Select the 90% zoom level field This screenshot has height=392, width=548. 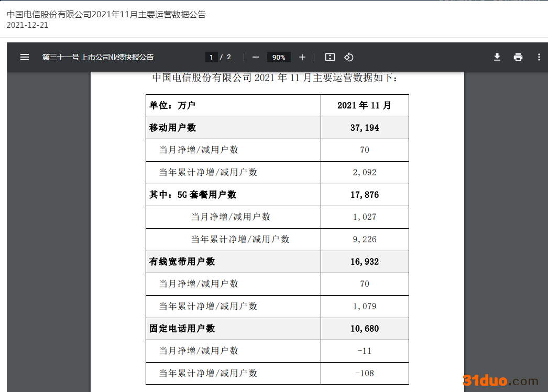click(x=279, y=57)
